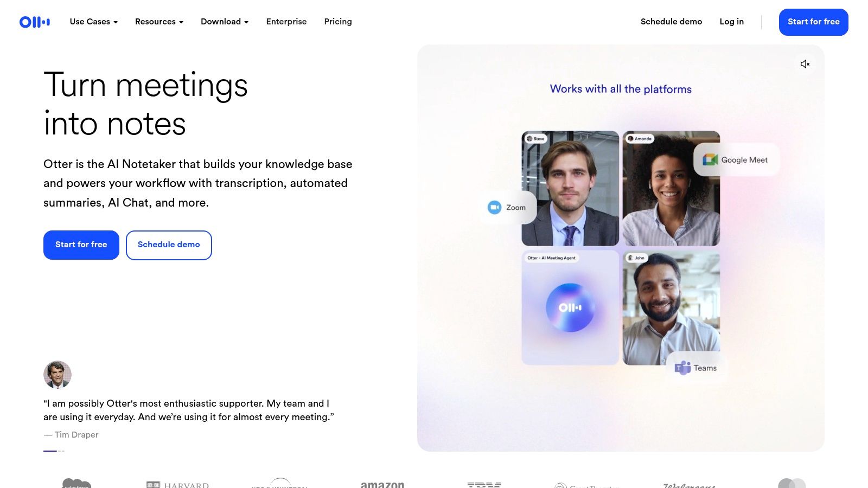Go to the Enterprise page

tap(286, 22)
